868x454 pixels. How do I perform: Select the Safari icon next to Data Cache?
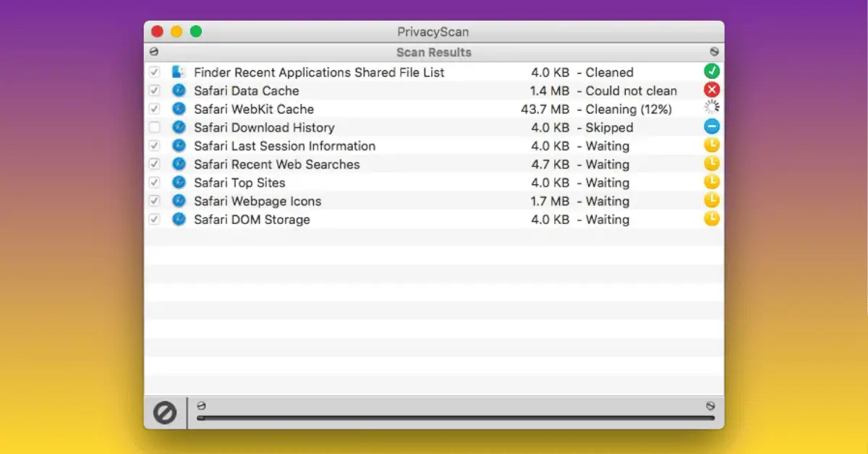(x=179, y=90)
